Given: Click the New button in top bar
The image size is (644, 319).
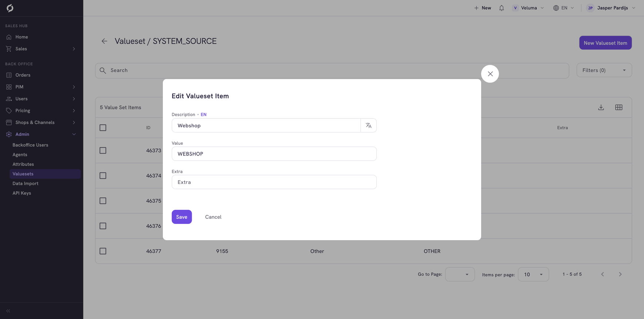Looking at the screenshot, I should point(483,8).
